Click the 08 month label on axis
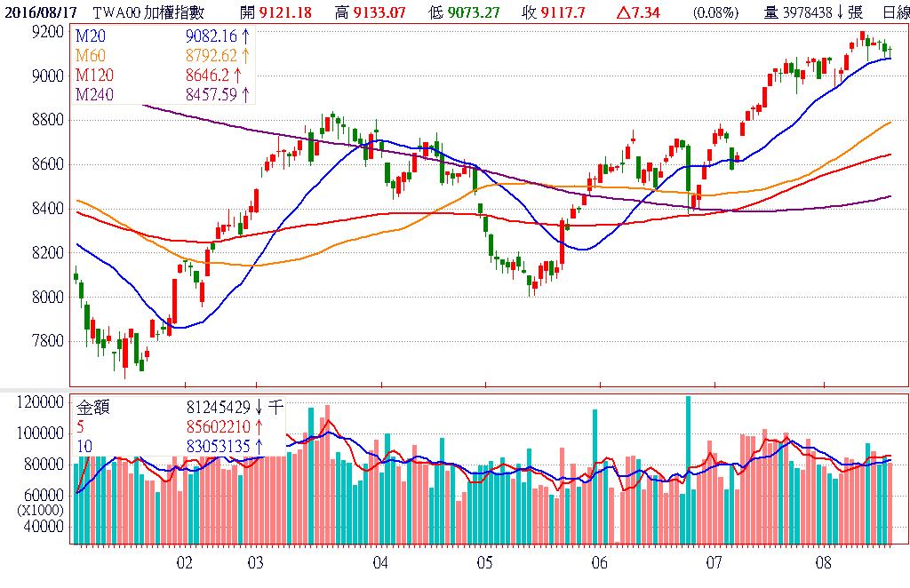Image resolution: width=910 pixels, height=588 pixels. click(x=824, y=563)
